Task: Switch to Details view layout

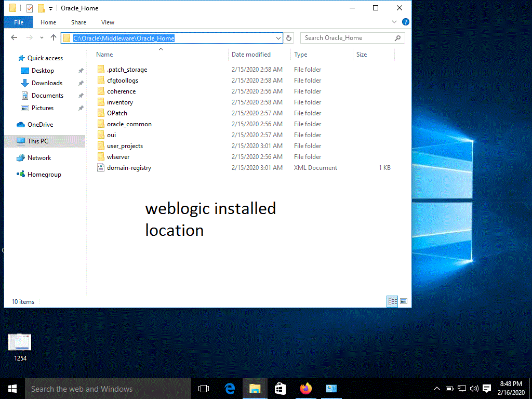Action: (x=393, y=301)
